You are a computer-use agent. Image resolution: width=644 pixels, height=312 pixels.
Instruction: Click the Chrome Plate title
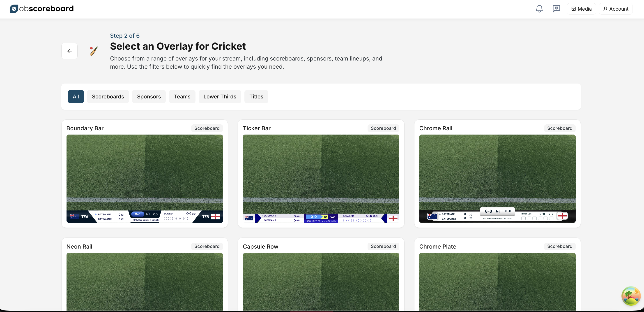(x=438, y=247)
